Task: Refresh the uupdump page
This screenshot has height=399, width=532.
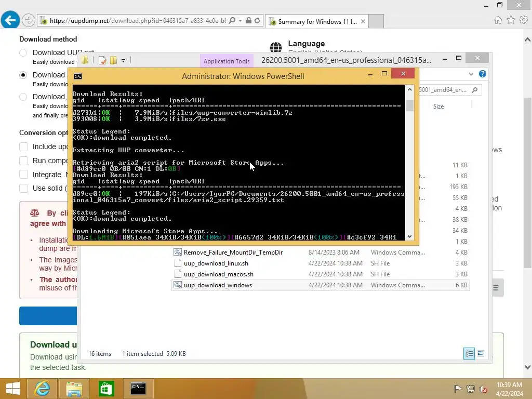Action: 257,21
